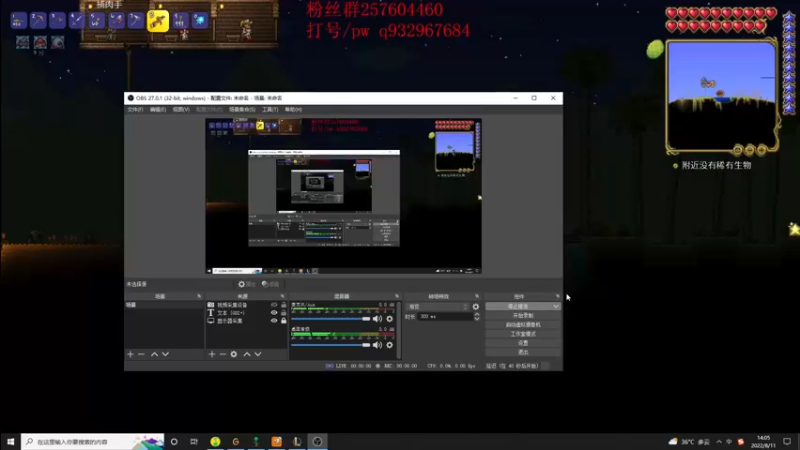Click the Terraria minimap in top-right
Image resolution: width=800 pixels, height=450 pixels.
pyautogui.click(x=721, y=96)
